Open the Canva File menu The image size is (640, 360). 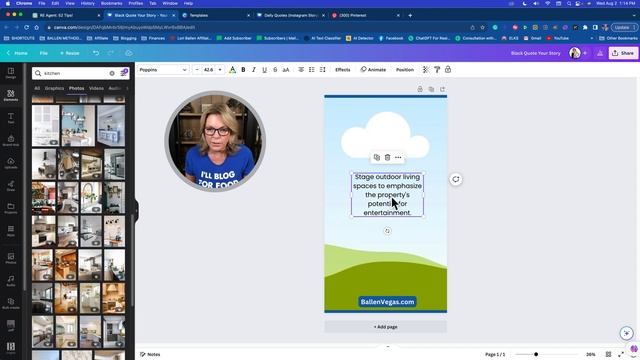click(44, 53)
